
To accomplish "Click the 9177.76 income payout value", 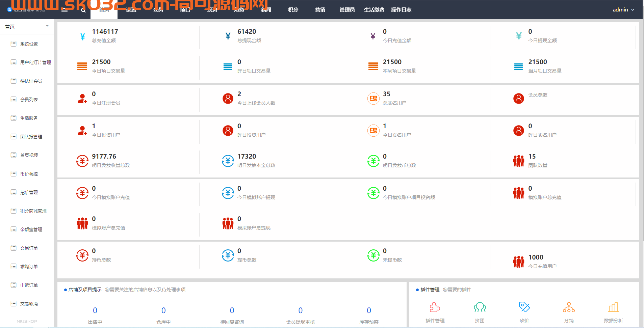I will pyautogui.click(x=104, y=157).
